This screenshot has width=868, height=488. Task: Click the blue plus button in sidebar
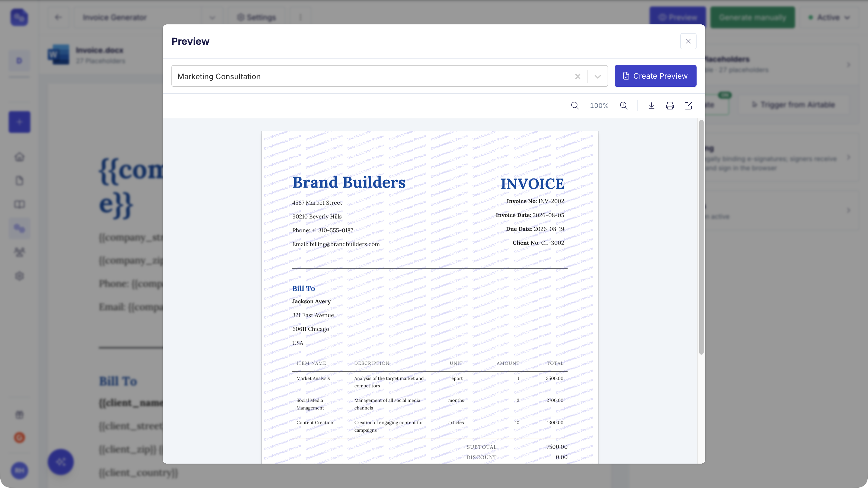pyautogui.click(x=20, y=122)
